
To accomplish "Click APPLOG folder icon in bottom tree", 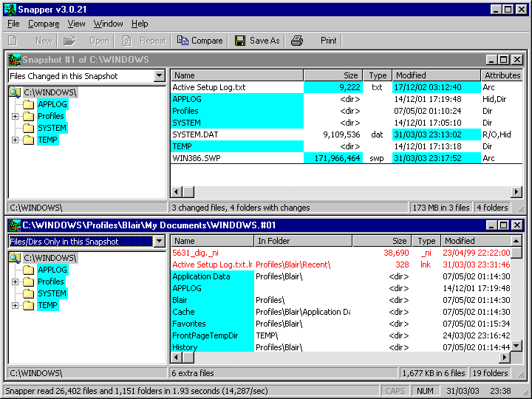I will (29, 270).
